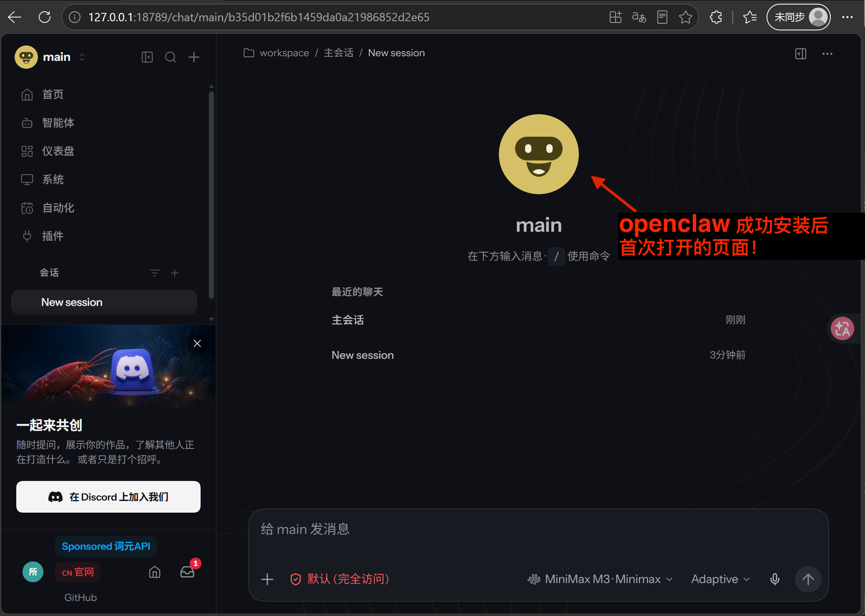Open the Sponsored 词元API link
The image size is (865, 616).
coord(106,546)
